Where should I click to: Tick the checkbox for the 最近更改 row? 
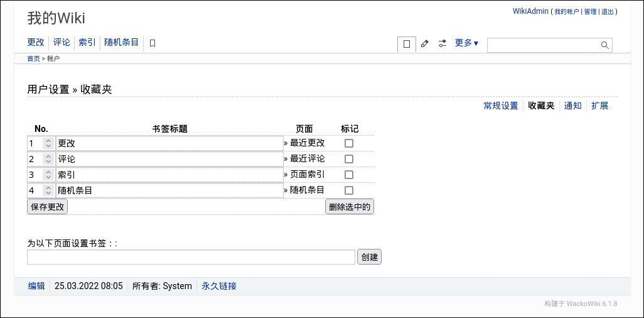(x=349, y=143)
